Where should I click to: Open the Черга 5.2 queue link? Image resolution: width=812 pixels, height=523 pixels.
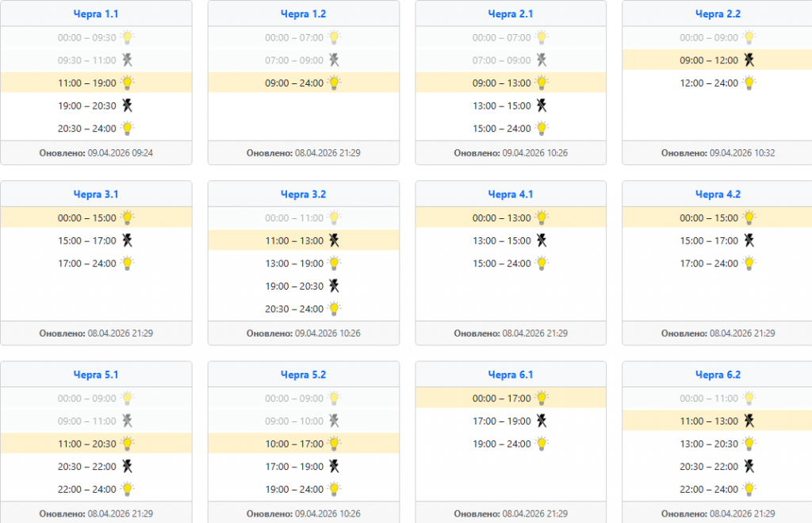tap(303, 375)
